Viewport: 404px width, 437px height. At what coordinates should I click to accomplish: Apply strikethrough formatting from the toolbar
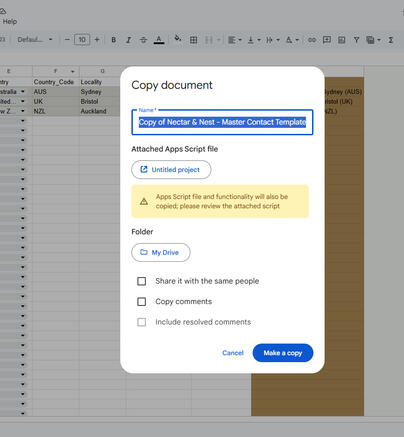point(143,40)
